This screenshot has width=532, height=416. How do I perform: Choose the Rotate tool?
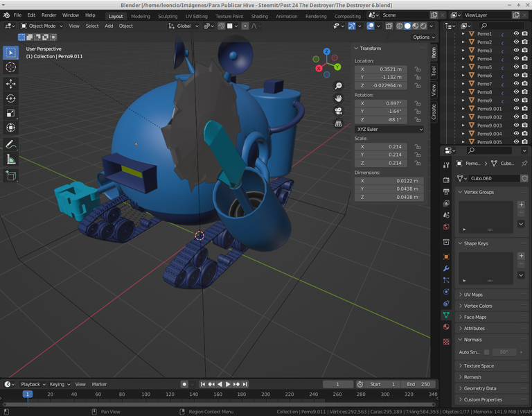pos(11,98)
